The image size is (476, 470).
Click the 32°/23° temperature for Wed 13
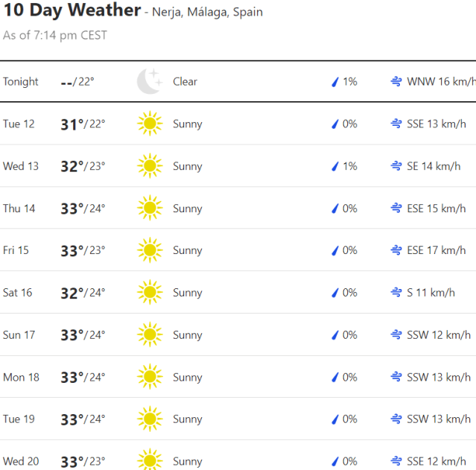[x=83, y=166]
